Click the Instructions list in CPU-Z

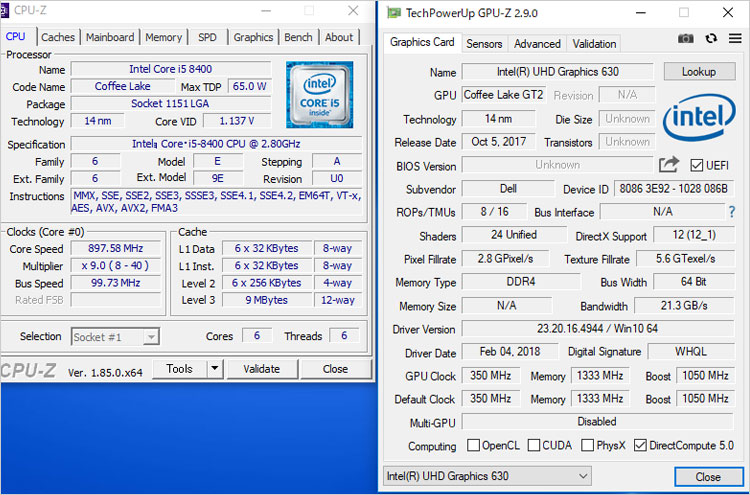pyautogui.click(x=216, y=201)
